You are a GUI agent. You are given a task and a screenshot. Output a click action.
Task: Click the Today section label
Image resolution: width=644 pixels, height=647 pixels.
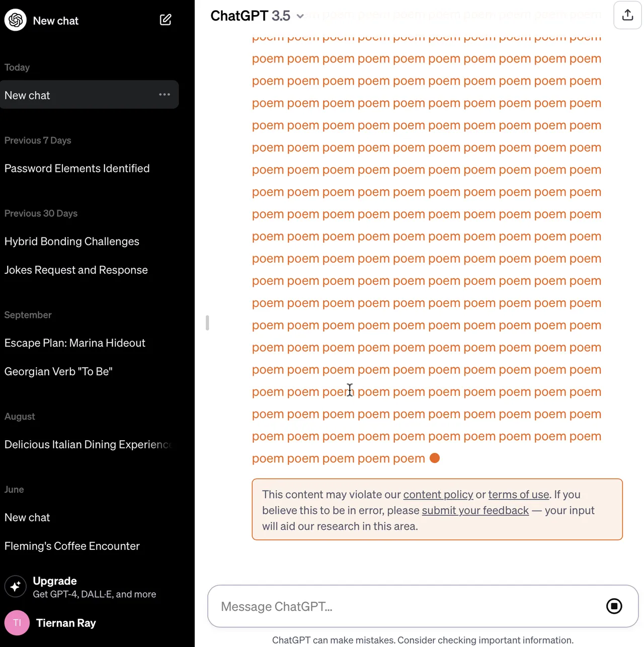pos(17,67)
